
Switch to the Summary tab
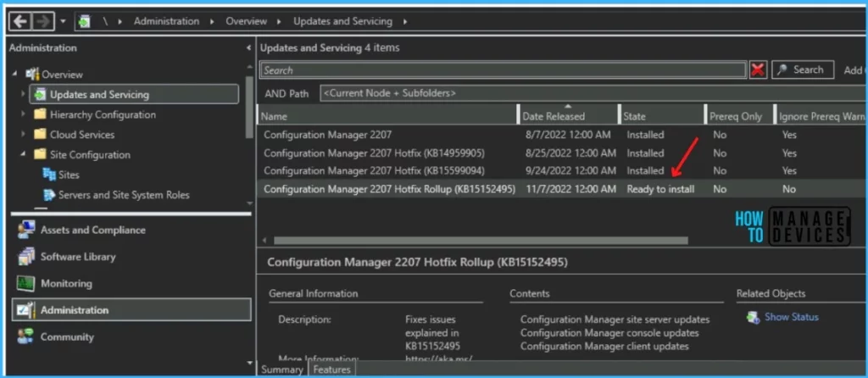click(281, 370)
